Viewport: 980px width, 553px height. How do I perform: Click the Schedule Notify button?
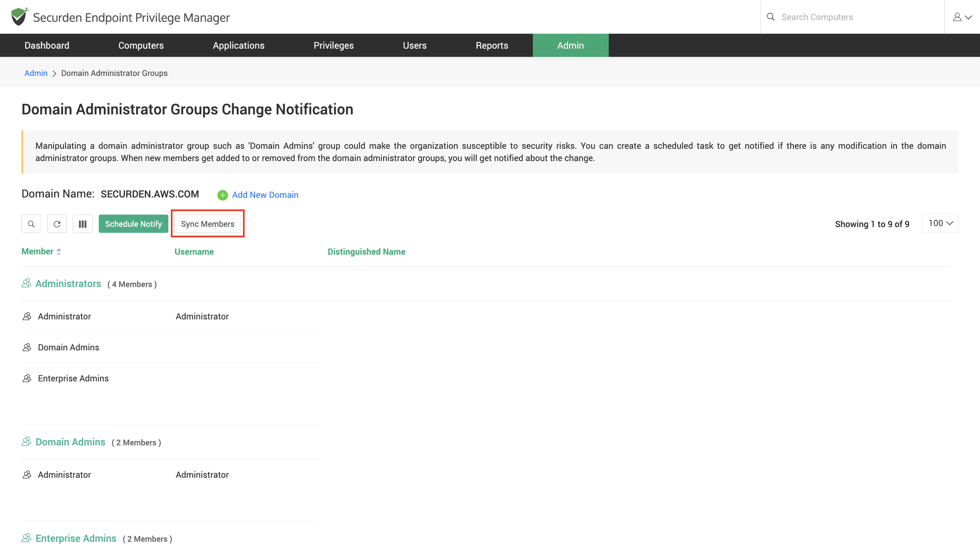(133, 224)
